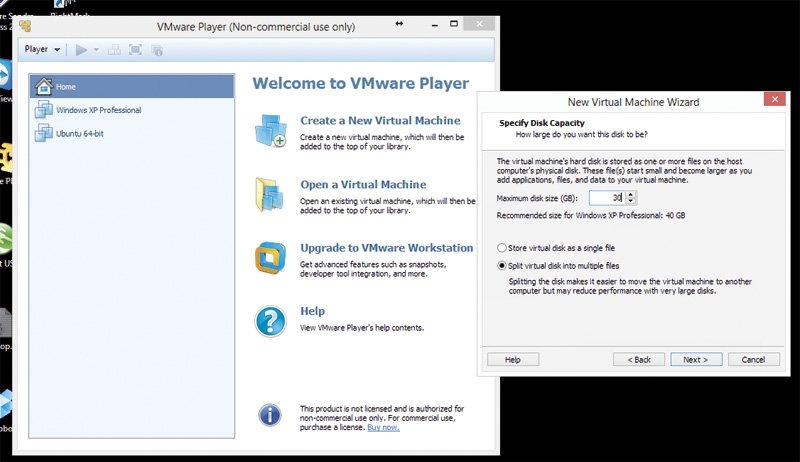Click the Unity mode toolbar icon

[x=157, y=50]
